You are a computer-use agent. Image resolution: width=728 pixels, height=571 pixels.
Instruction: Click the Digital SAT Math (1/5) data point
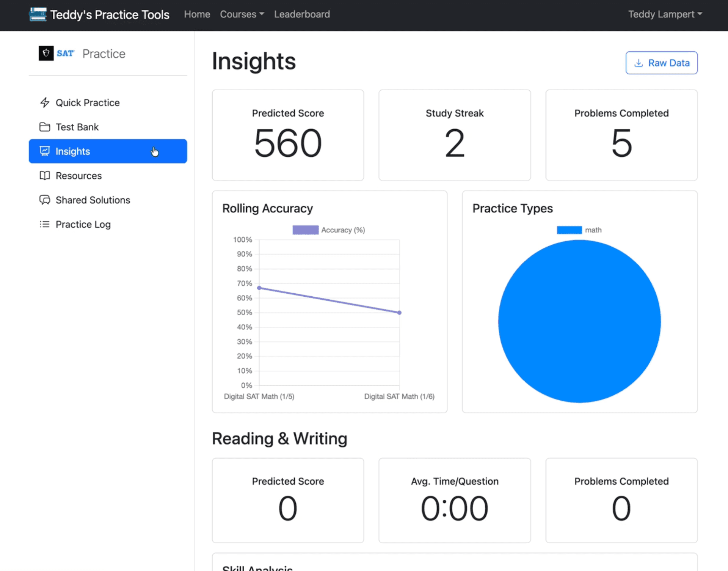click(x=259, y=288)
